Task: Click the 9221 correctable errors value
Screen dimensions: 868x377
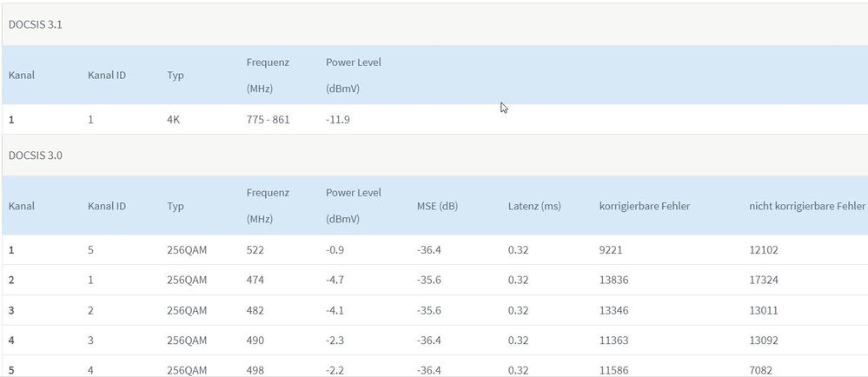Action: pos(612,250)
